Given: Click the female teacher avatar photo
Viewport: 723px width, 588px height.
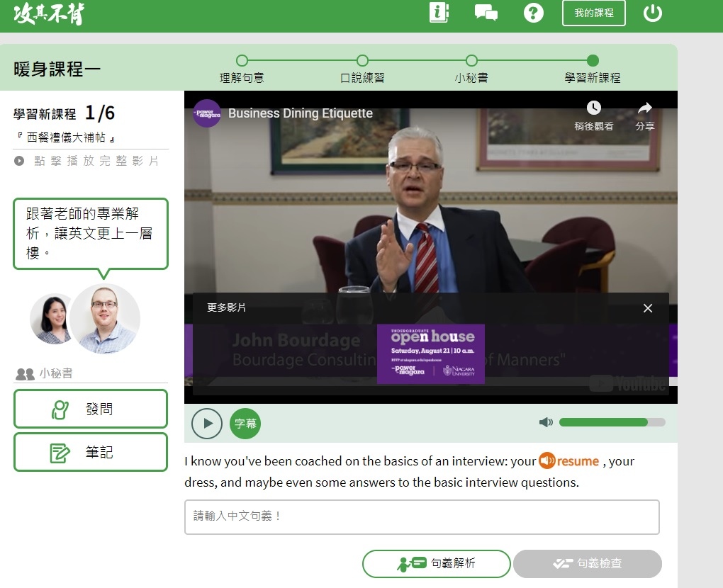Looking at the screenshot, I should coord(51,319).
